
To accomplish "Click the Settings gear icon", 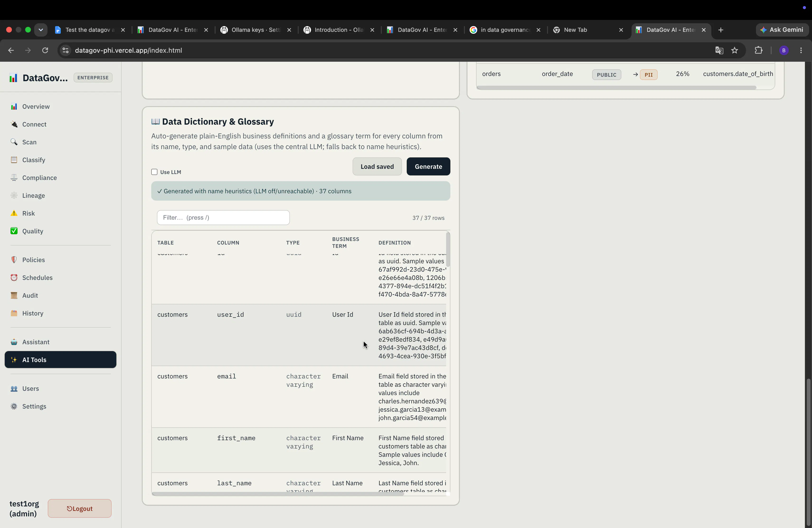I will click(x=14, y=406).
